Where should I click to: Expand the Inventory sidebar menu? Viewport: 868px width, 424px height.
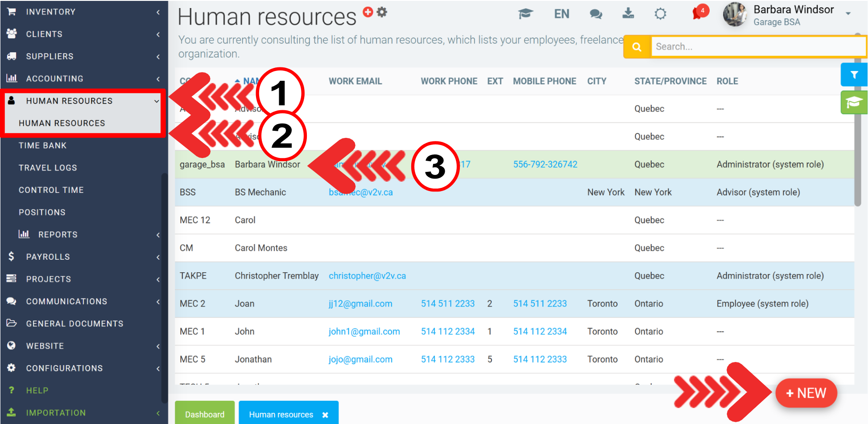pyautogui.click(x=84, y=12)
